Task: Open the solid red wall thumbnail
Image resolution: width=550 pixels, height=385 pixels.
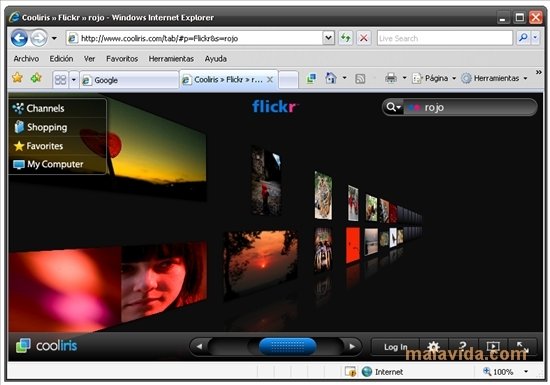Action: point(353,244)
